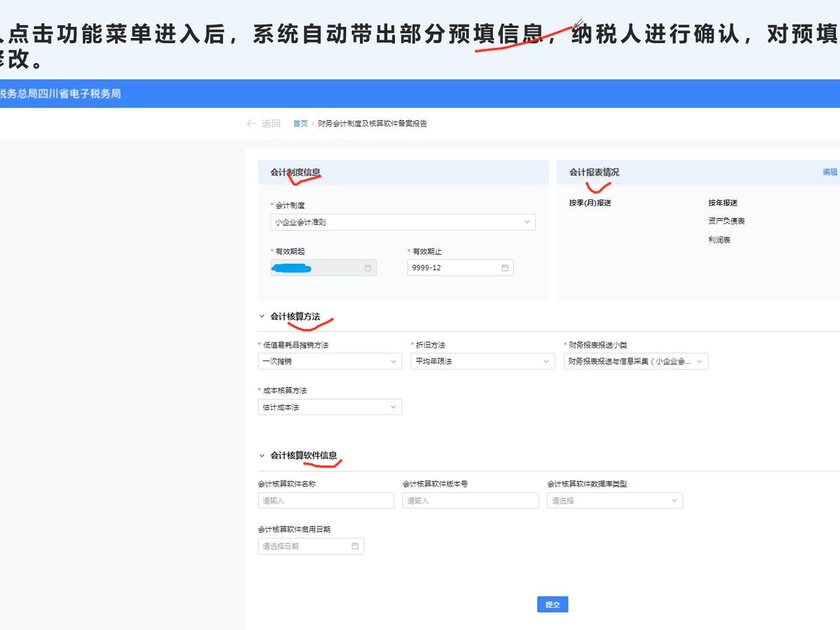Image resolution: width=840 pixels, height=630 pixels.
Task: Click the 有效期止 date field 9999-12
Action: click(x=460, y=268)
